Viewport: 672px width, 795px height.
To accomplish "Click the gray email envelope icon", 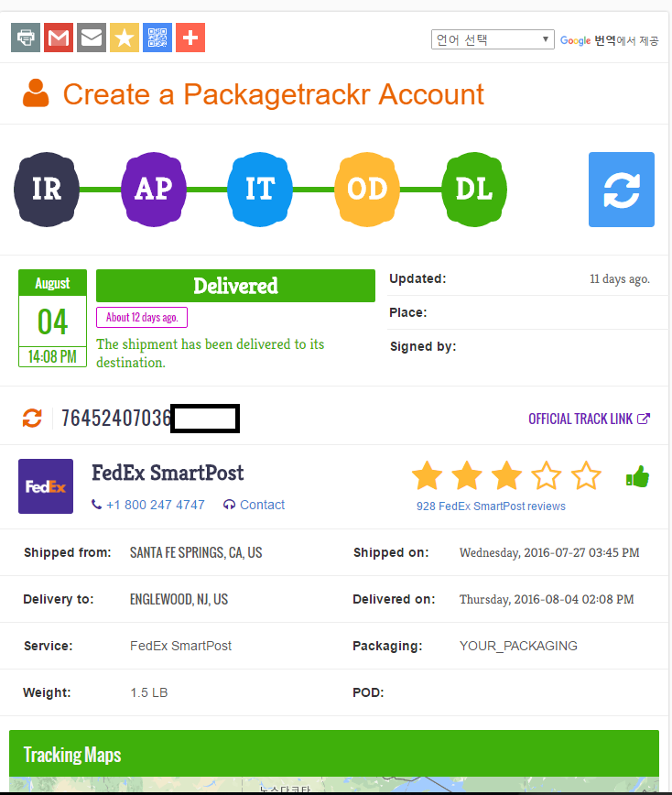I will 92,38.
